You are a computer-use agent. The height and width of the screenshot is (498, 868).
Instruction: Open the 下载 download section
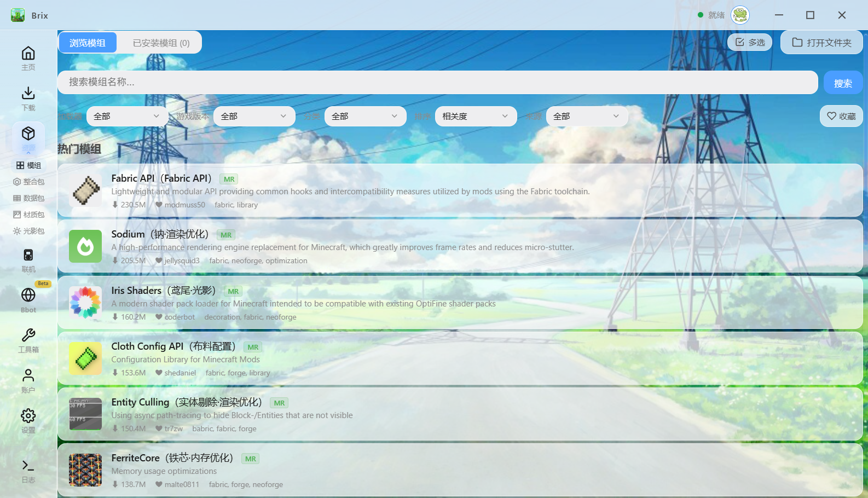pyautogui.click(x=28, y=99)
